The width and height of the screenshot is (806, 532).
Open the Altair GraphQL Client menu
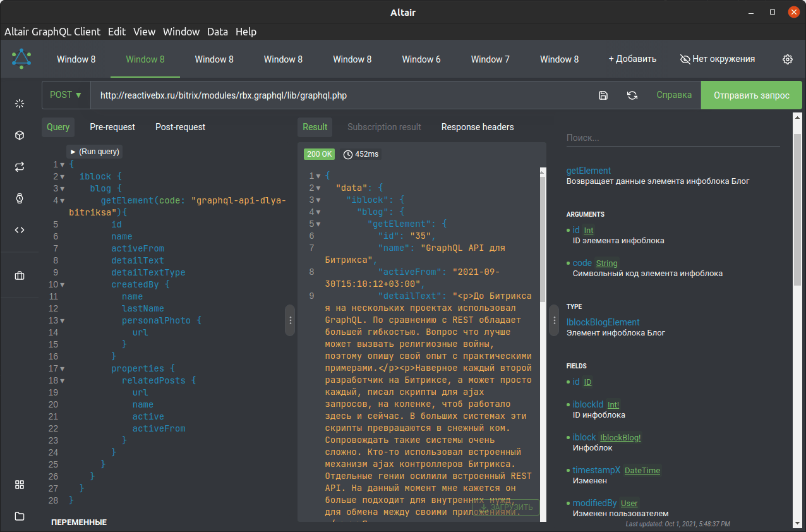click(52, 32)
